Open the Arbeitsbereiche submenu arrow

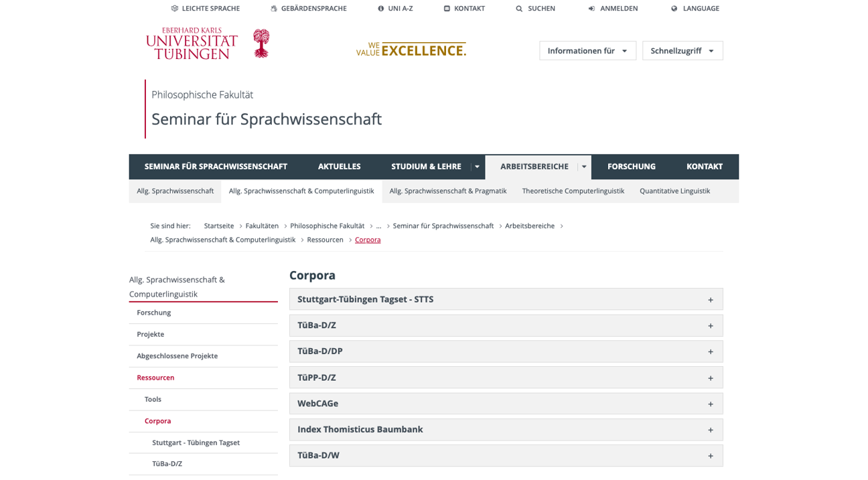click(584, 167)
